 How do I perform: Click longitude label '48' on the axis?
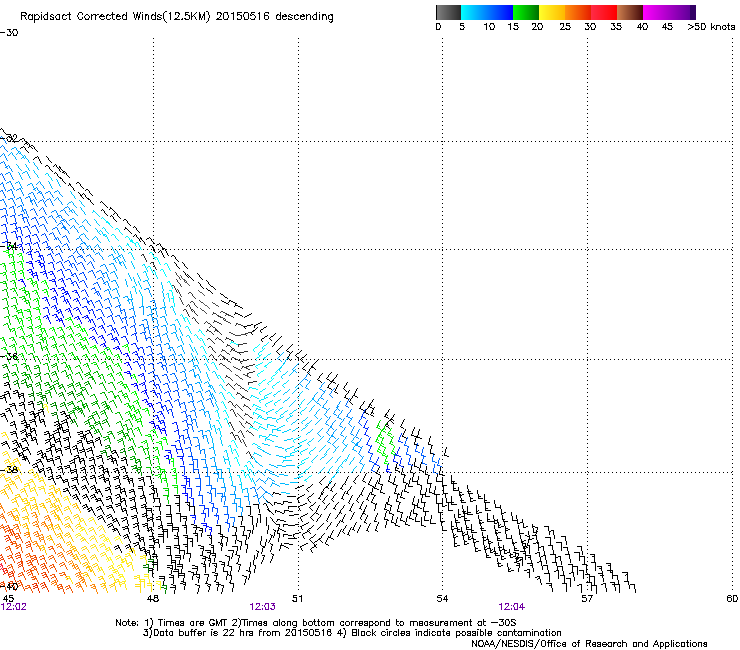point(152,599)
